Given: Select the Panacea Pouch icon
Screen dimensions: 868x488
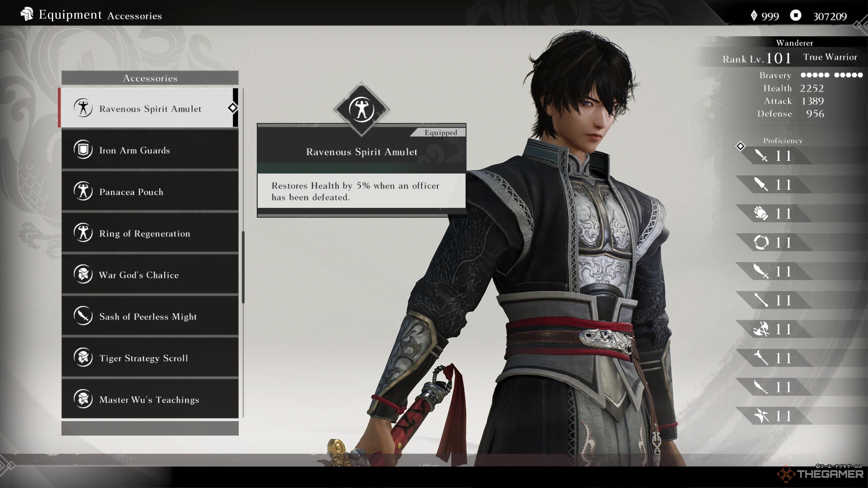Looking at the screenshot, I should (83, 191).
